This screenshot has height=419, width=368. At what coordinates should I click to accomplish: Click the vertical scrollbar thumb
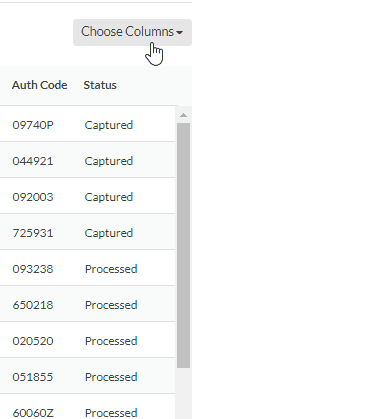click(x=183, y=245)
